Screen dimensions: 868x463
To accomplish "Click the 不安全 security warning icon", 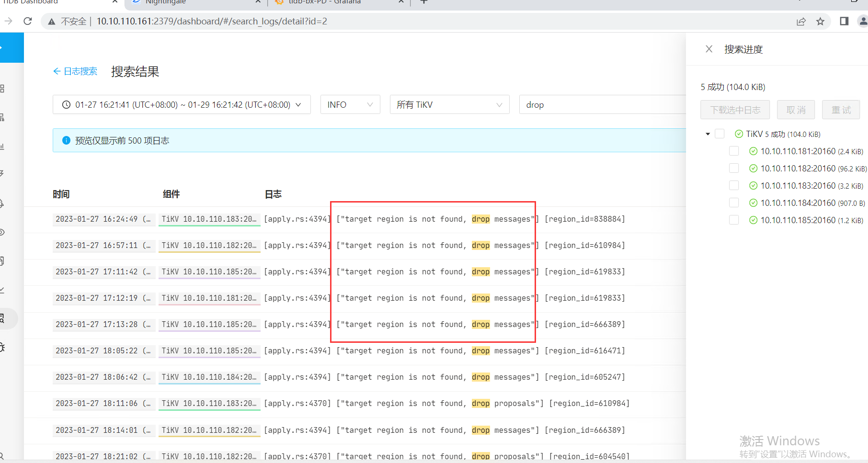I will click(52, 22).
